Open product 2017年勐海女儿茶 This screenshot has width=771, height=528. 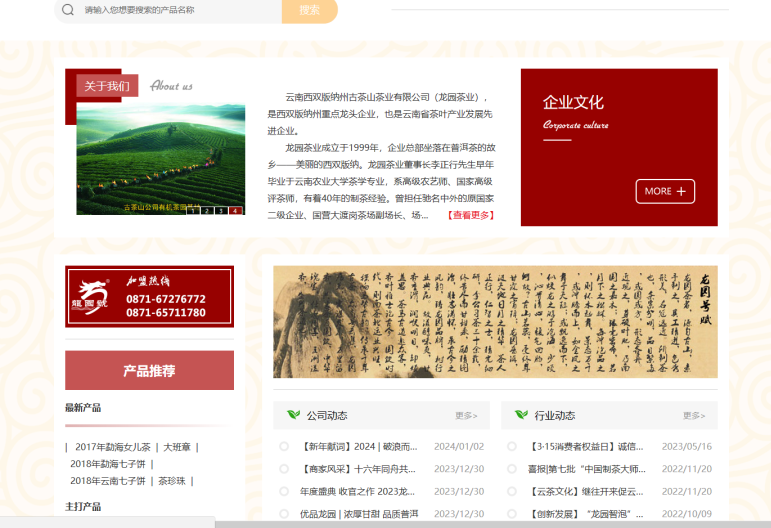113,447
